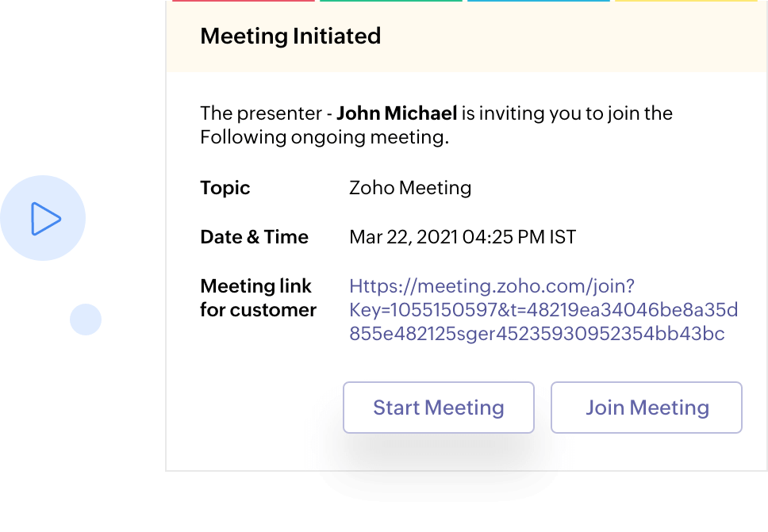Viewport: 768px width, 532px height.
Task: Click the presenter name John Michael
Action: [x=397, y=113]
